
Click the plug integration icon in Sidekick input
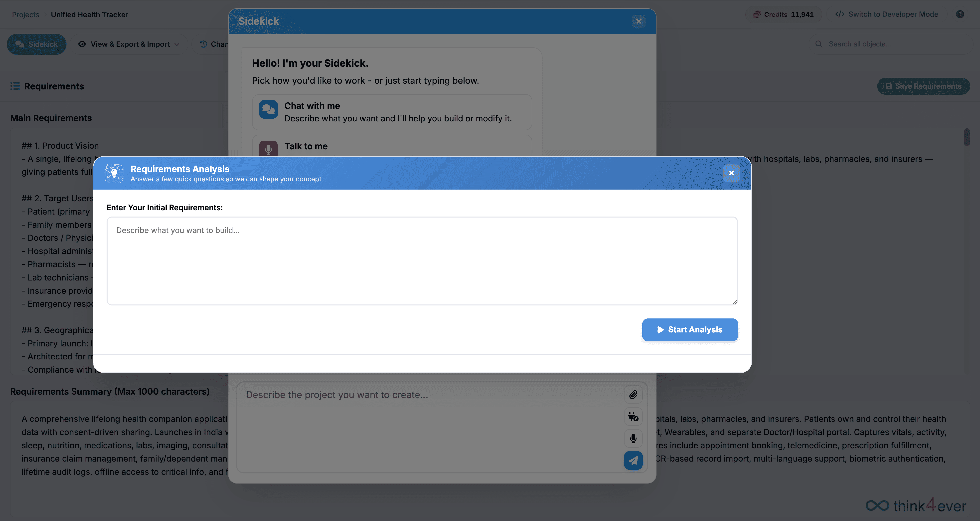point(633,417)
